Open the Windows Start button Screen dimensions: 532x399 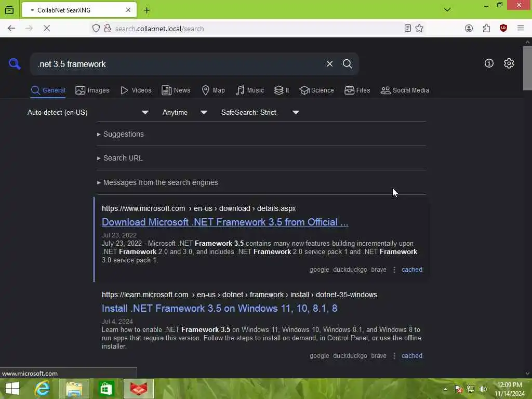tap(12, 389)
